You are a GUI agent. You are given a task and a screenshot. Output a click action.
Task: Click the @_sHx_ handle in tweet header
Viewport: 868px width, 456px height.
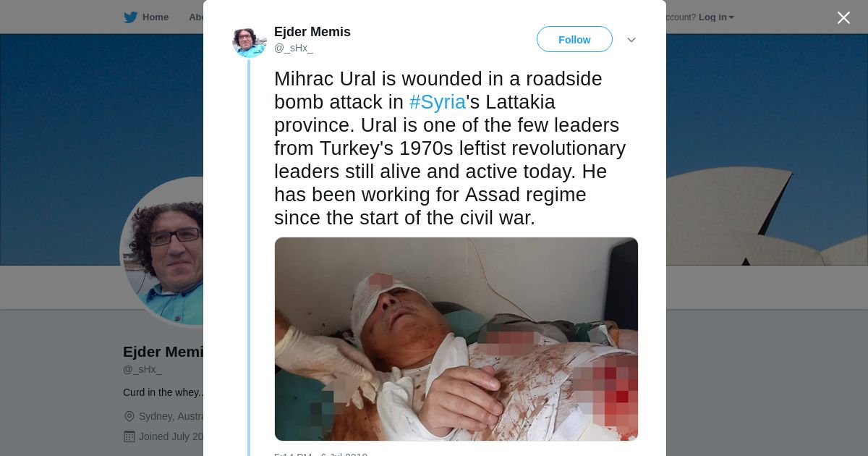[294, 48]
